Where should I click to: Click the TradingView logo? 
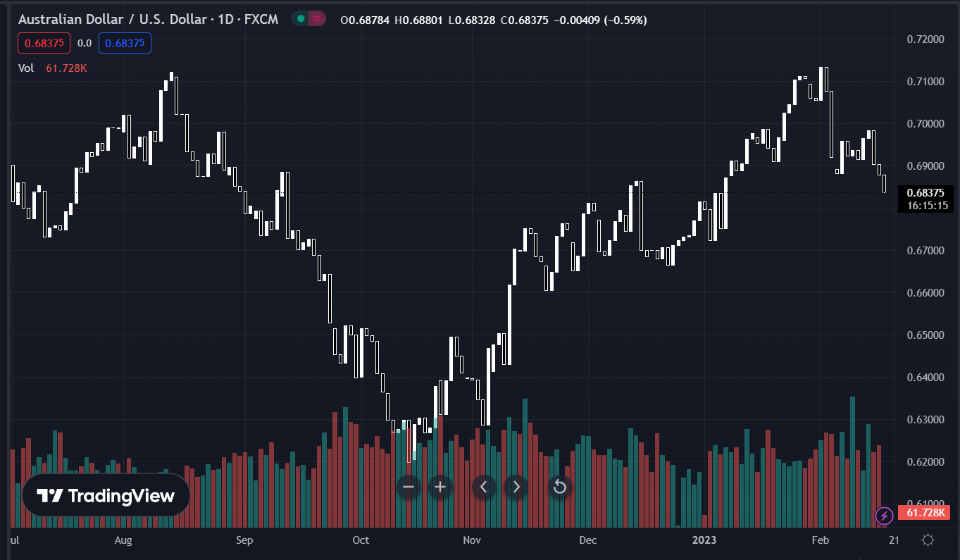106,496
